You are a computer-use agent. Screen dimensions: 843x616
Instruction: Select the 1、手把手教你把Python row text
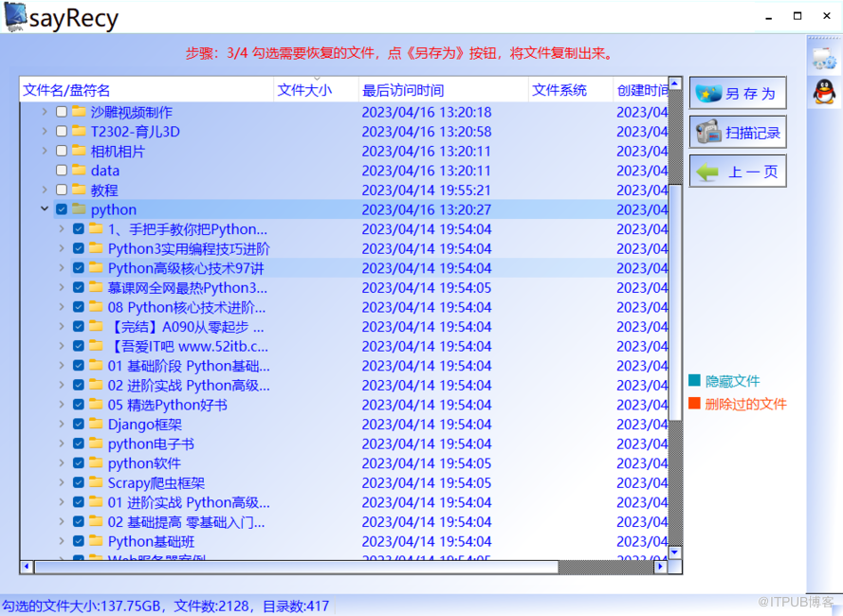pyautogui.click(x=187, y=229)
